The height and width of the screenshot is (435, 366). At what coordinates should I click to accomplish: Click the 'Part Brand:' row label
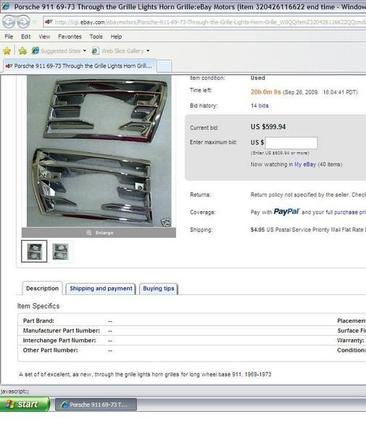[x=38, y=321]
